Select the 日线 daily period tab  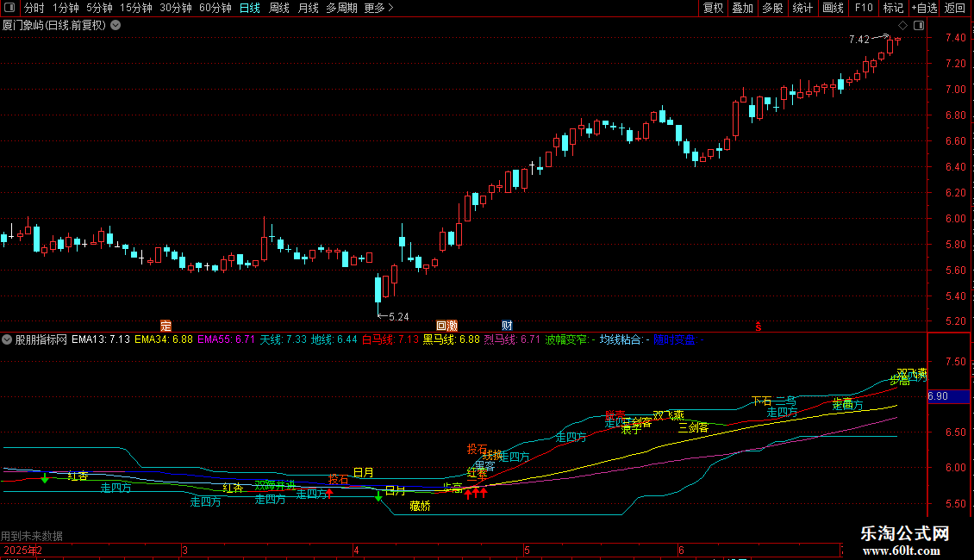pos(250,8)
